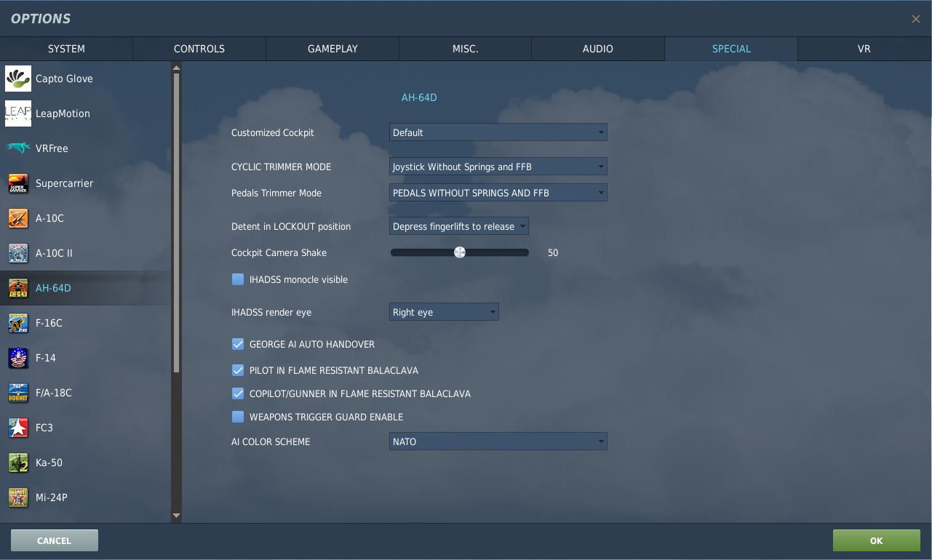Go to the GAMEPLAY tab

click(x=332, y=49)
